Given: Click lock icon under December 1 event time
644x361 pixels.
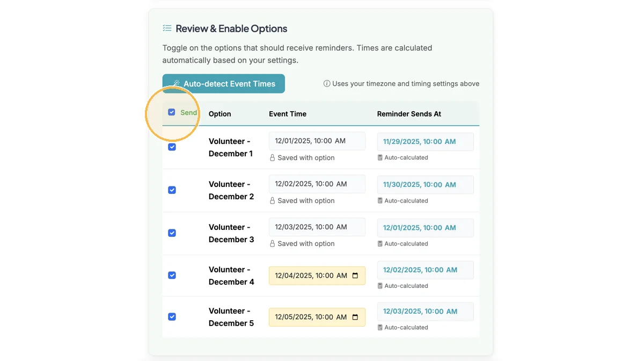Looking at the screenshot, I should (272, 158).
